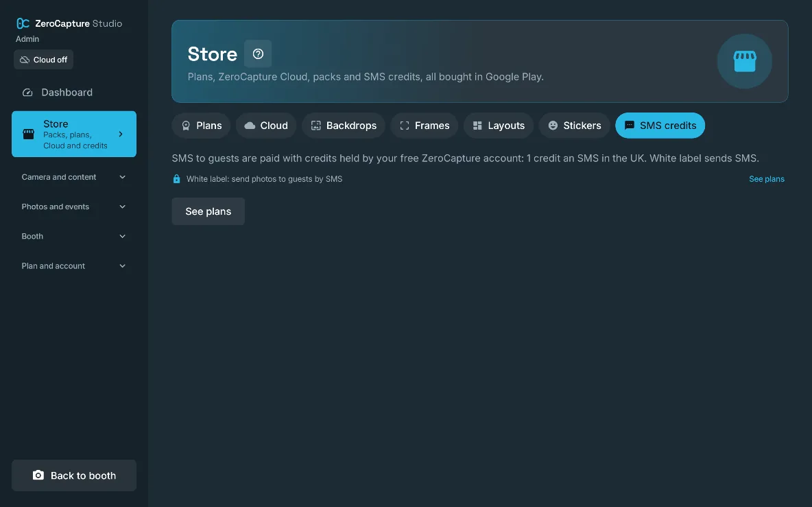Click the Store item right arrow chevron
The height and width of the screenshot is (507, 812).
tap(121, 134)
